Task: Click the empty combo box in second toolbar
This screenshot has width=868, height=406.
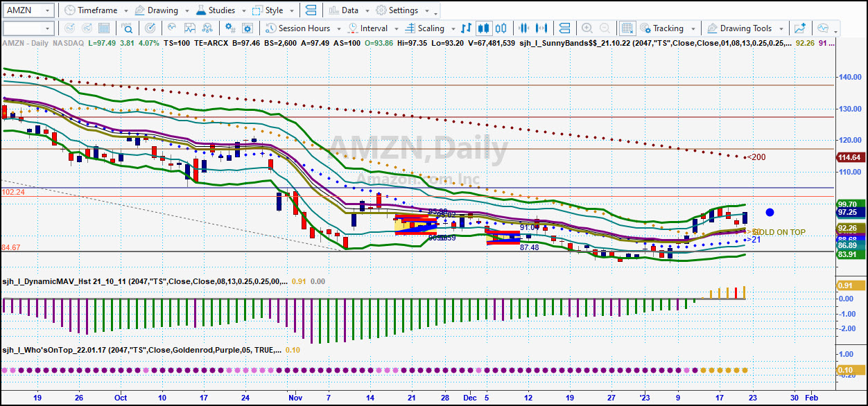Action: [28, 28]
